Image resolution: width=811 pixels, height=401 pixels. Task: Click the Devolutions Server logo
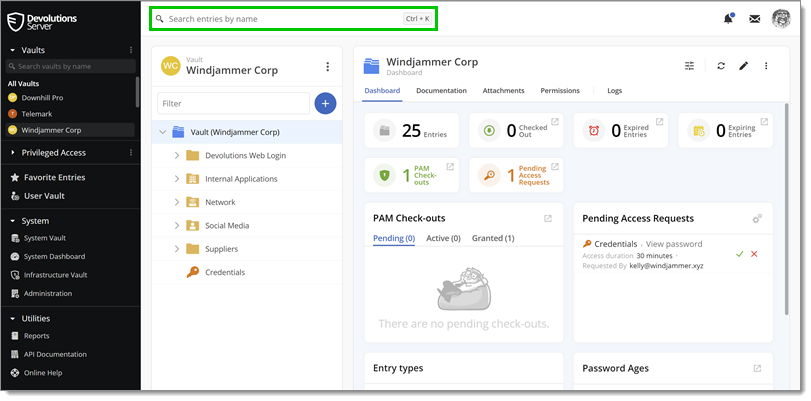point(42,22)
